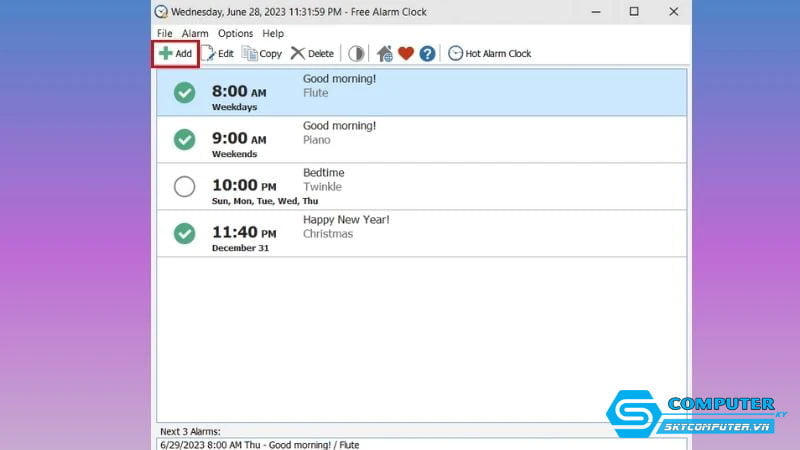Disable the 9:00 AM Weekends alarm
Image resolution: width=800 pixels, height=450 pixels.
coord(184,139)
